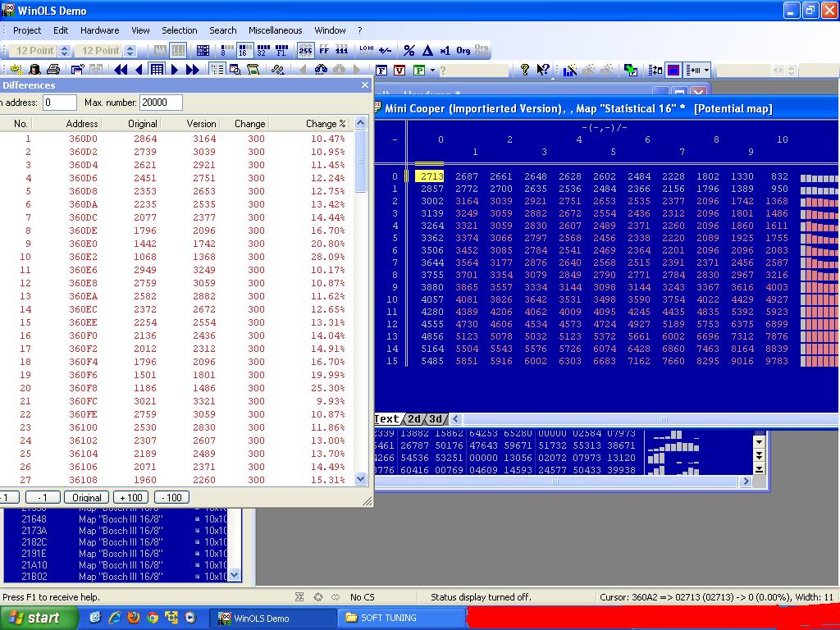Launch Firefox from quick launch
This screenshot has width=840, height=630.
point(134,619)
